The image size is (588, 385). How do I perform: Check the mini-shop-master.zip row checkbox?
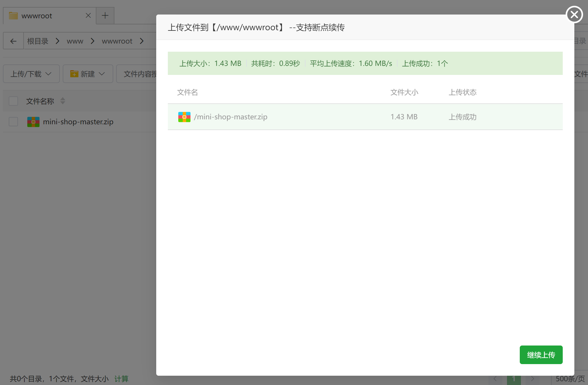pyautogui.click(x=13, y=122)
